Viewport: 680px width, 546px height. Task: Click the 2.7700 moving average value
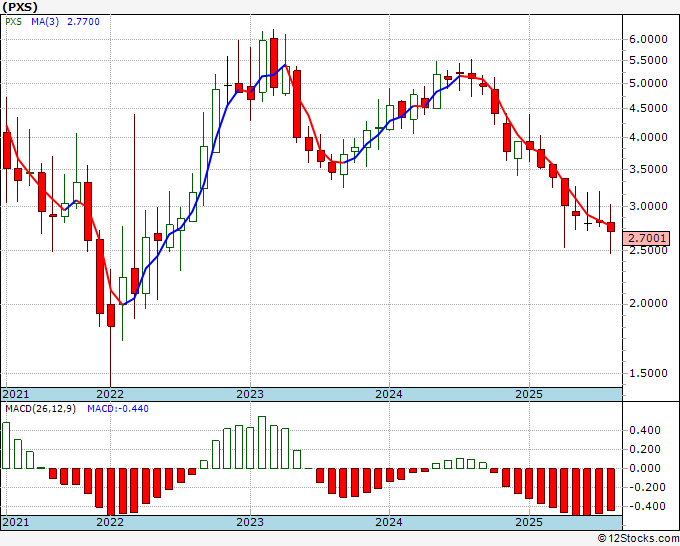click(83, 22)
